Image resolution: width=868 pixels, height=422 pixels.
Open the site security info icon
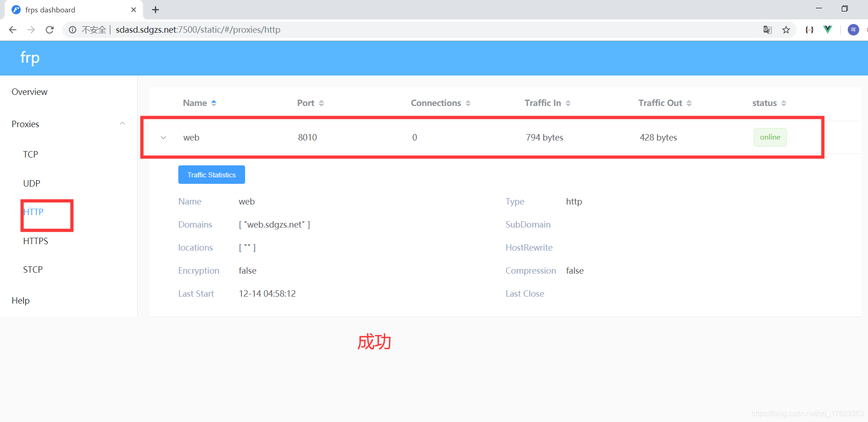[72, 30]
